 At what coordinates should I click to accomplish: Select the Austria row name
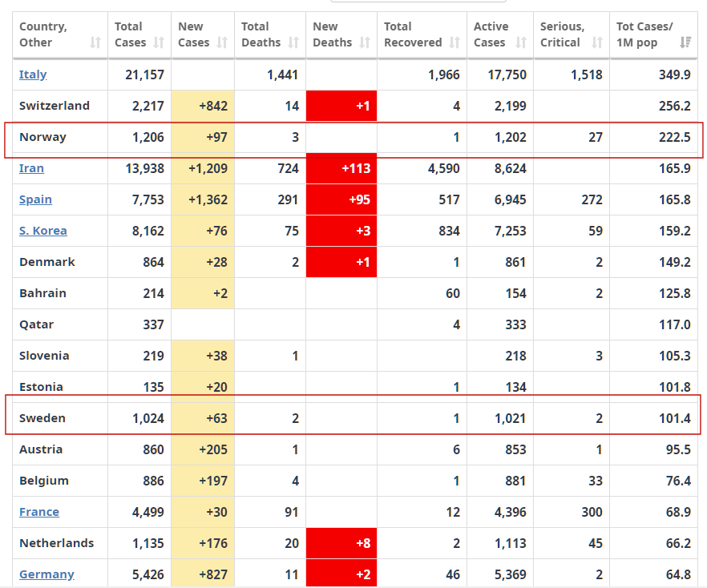pyautogui.click(x=41, y=449)
